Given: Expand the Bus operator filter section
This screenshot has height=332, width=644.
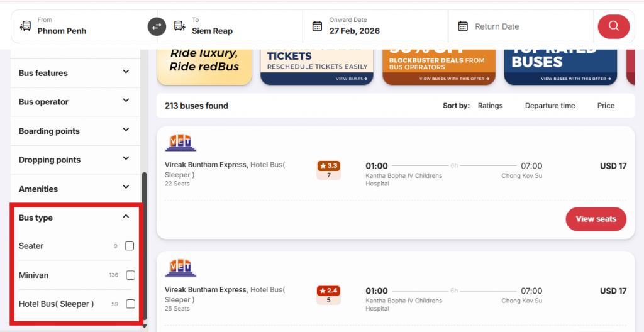Looking at the screenshot, I should pyautogui.click(x=126, y=101).
